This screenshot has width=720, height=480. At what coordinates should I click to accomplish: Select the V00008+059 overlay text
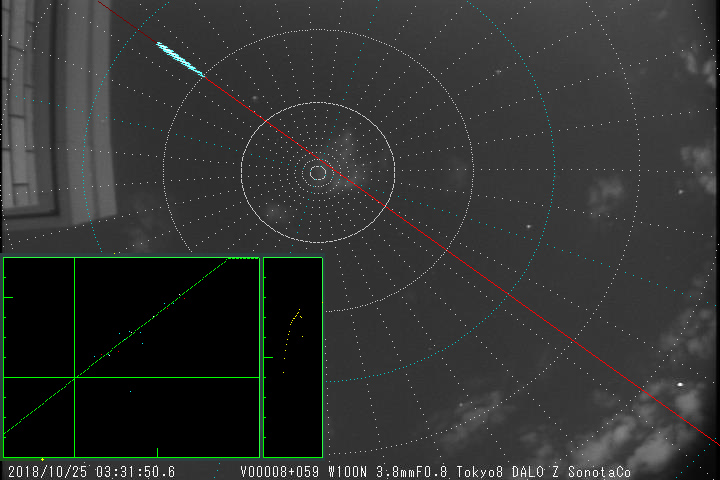(x=280, y=472)
